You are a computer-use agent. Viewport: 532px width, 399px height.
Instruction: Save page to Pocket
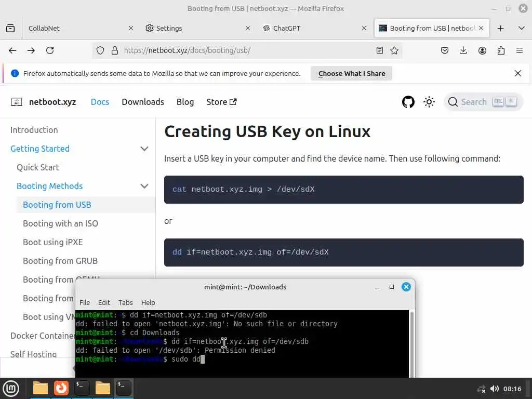(445, 50)
